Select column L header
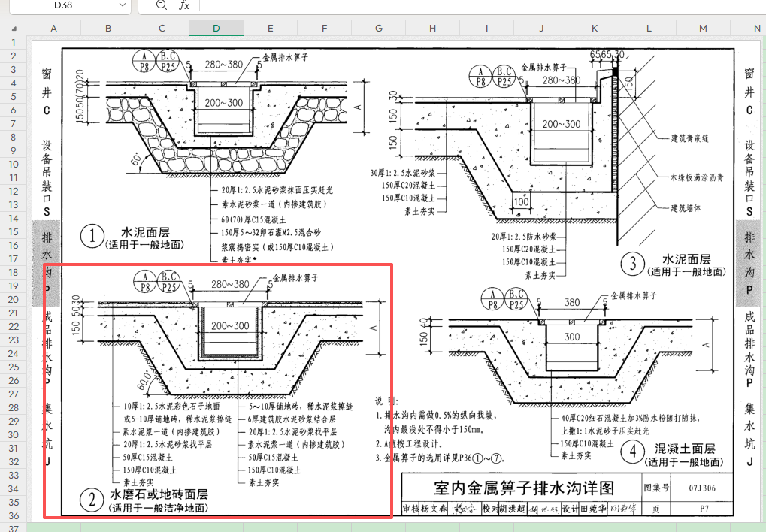This screenshot has height=532, width=766. [649, 29]
